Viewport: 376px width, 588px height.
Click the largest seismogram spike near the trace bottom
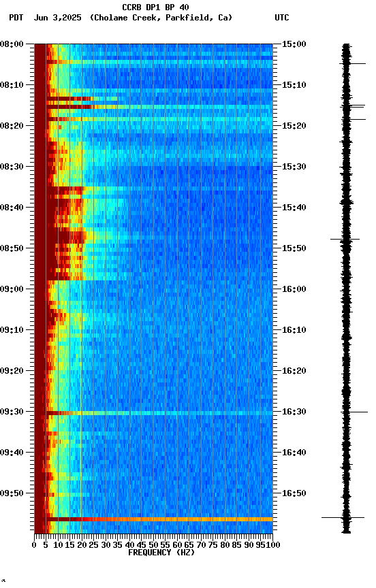(x=343, y=517)
